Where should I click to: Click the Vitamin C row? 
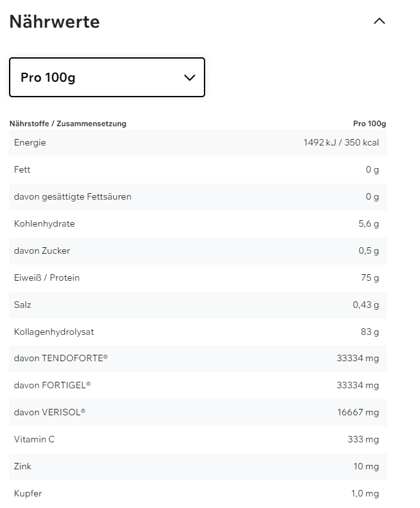[x=197, y=440]
